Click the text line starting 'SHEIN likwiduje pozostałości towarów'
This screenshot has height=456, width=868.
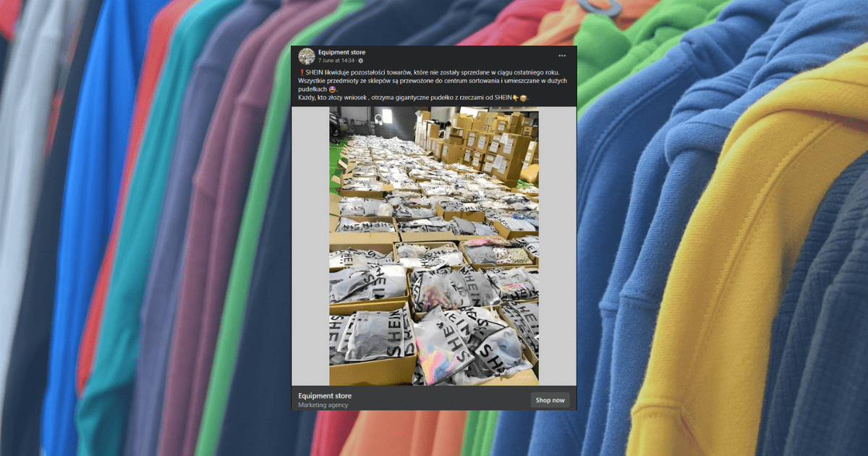click(x=429, y=73)
